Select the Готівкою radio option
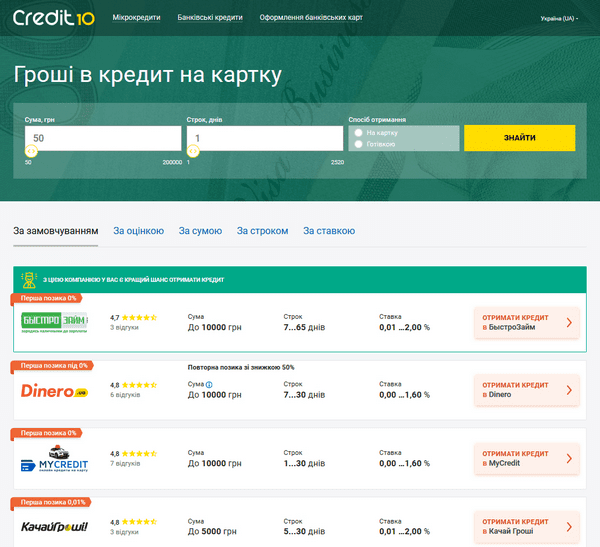Image resolution: width=600 pixels, height=547 pixels. pyautogui.click(x=359, y=144)
